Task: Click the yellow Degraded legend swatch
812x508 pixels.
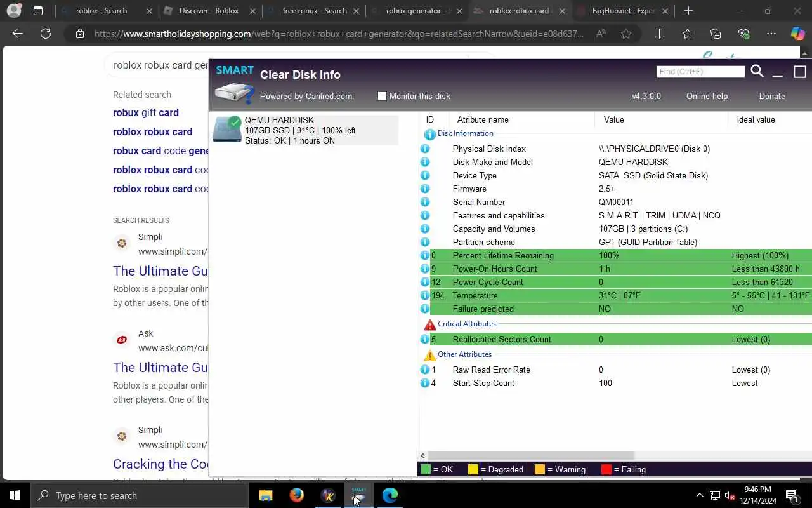Action: (473, 469)
